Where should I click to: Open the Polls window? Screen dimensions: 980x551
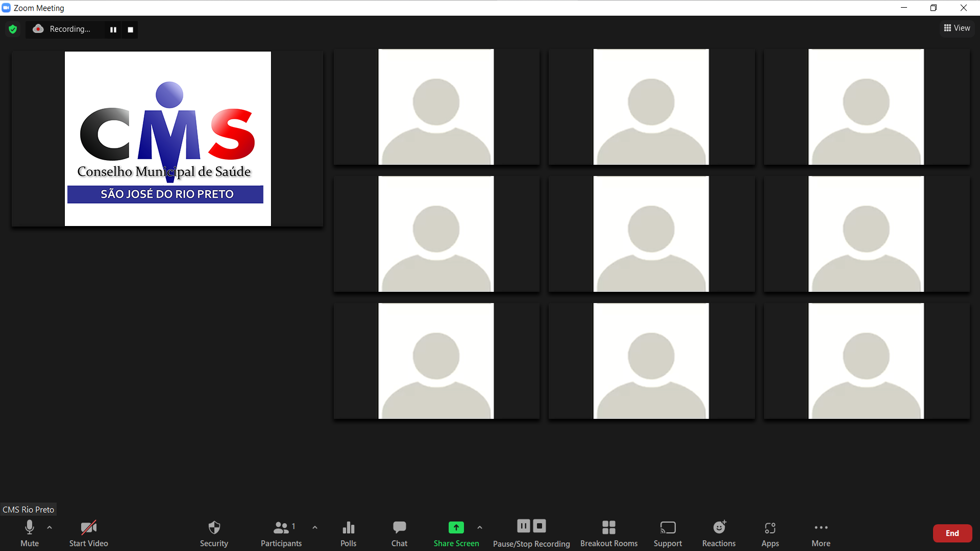tap(349, 533)
